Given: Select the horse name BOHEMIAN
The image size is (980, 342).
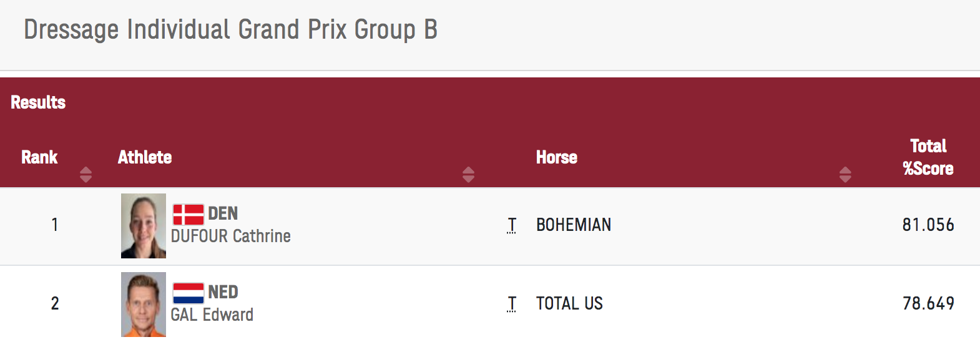Looking at the screenshot, I should (x=574, y=225).
